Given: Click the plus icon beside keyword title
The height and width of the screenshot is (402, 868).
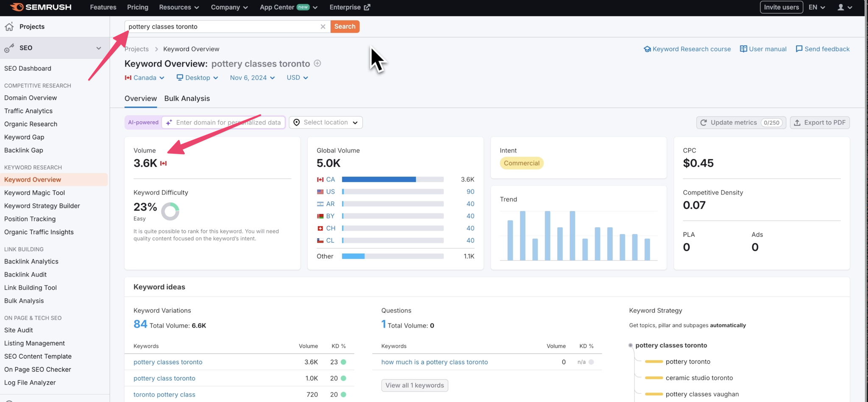Looking at the screenshot, I should click(317, 64).
